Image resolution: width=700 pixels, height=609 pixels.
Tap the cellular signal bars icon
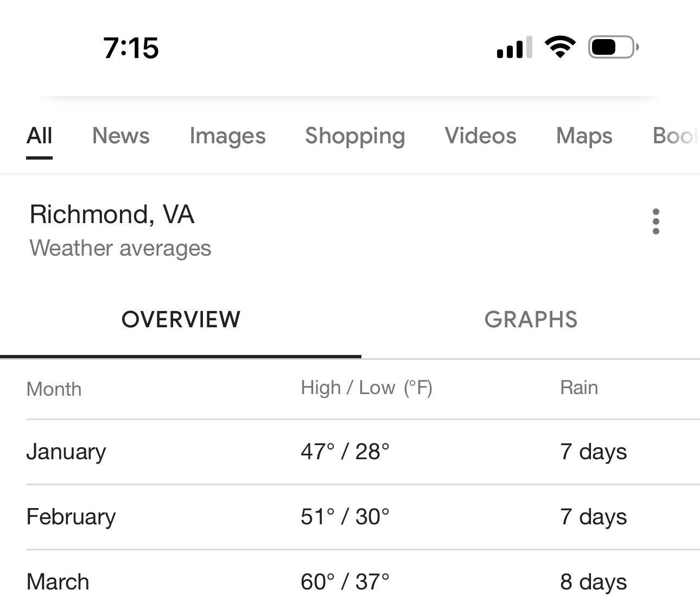tap(514, 47)
